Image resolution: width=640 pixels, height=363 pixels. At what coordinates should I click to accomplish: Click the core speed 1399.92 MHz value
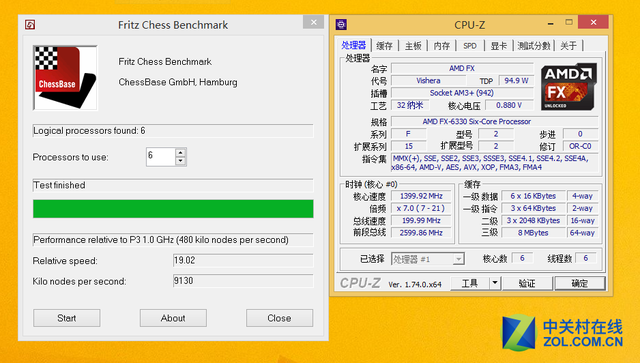[421, 196]
